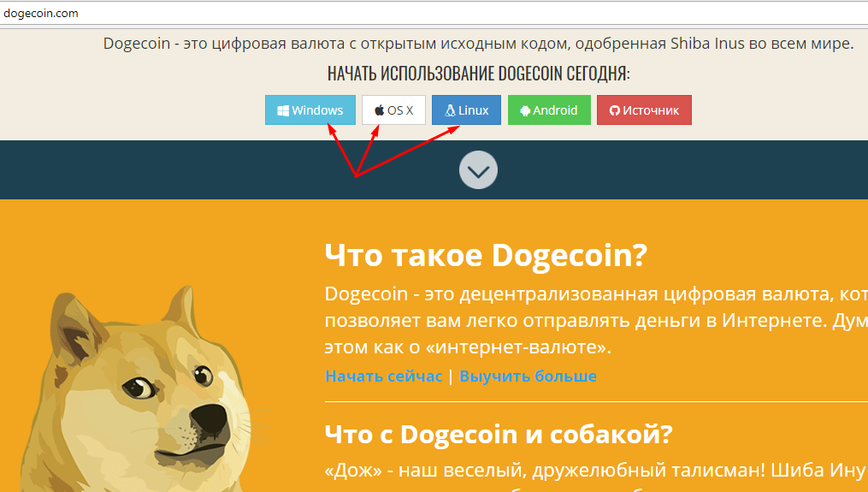This screenshot has width=868, height=492.
Task: Open the Android download button
Action: (549, 110)
